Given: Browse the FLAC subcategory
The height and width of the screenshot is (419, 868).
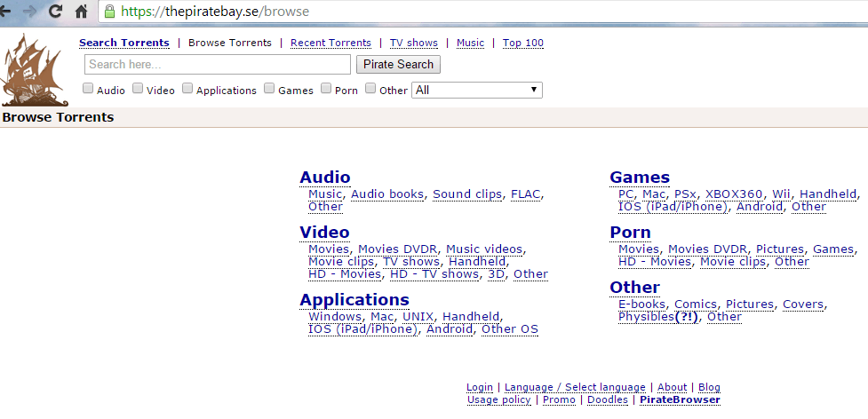Looking at the screenshot, I should pos(526,194).
